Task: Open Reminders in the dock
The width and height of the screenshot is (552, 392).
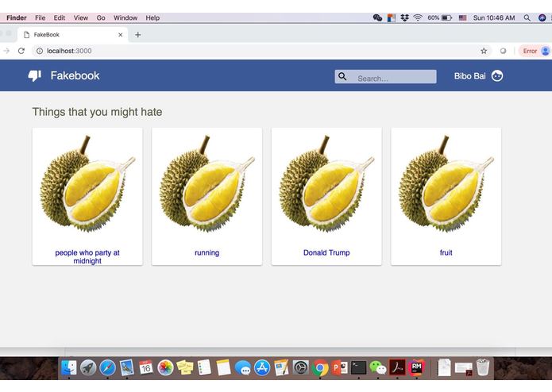Action: (204, 367)
